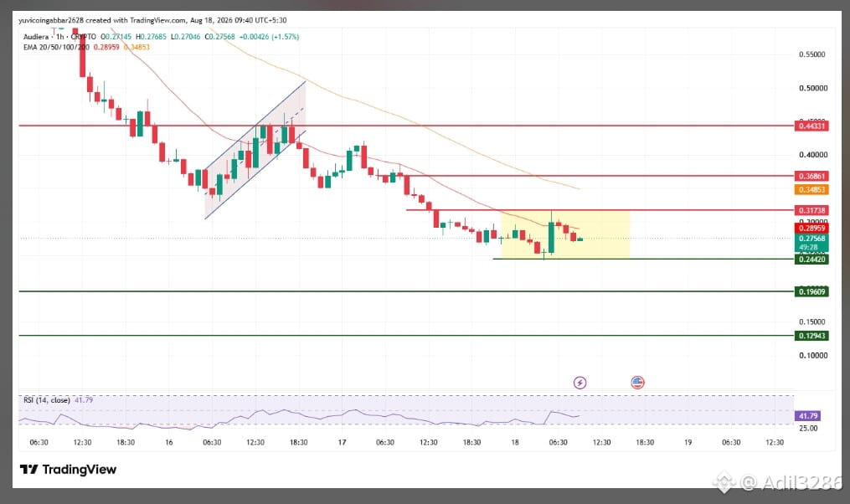Select the rising parallel channel drawing
This screenshot has width=850, height=504.
[x=255, y=150]
